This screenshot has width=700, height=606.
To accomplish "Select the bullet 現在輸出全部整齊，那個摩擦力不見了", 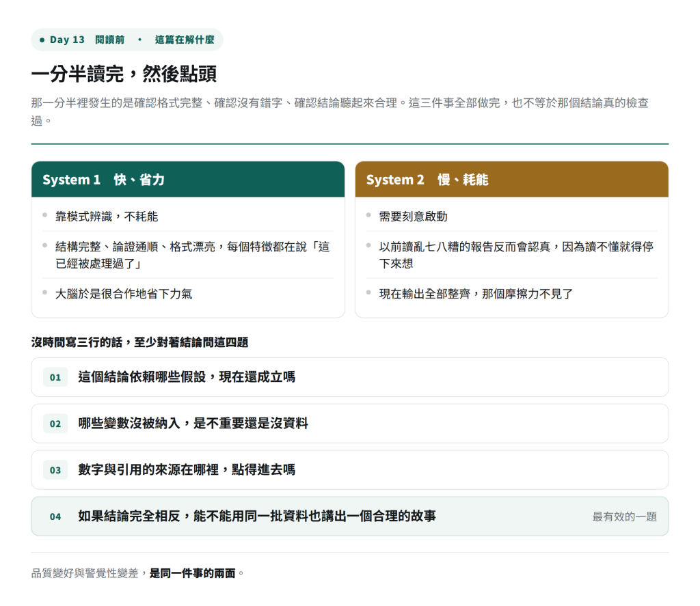I will 476,294.
